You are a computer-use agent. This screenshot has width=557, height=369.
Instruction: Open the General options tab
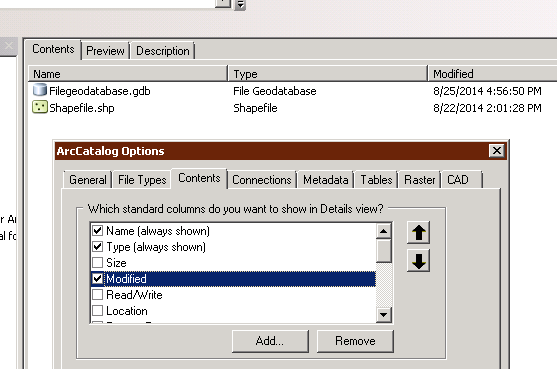(88, 180)
